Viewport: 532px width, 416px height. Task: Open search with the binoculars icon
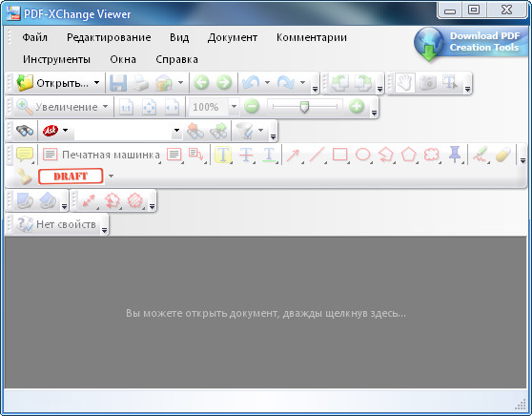[25, 131]
